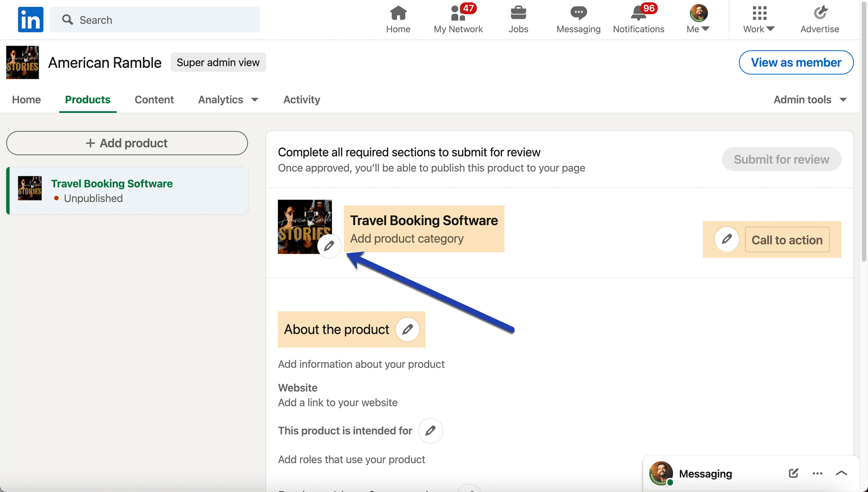This screenshot has width=868, height=492.
Task: Expand the Admin tools menu
Action: coord(810,100)
